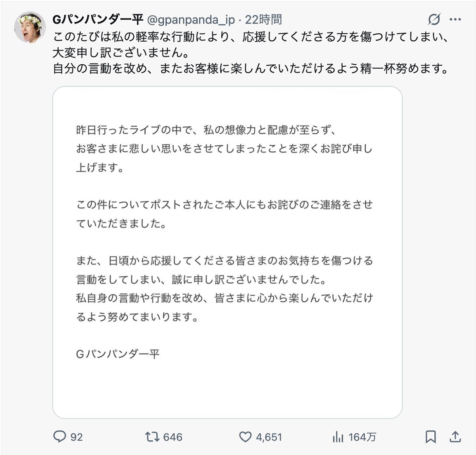This screenshot has width=476, height=455.
Task: Click the repost arrows icon
Action: pyautogui.click(x=152, y=437)
